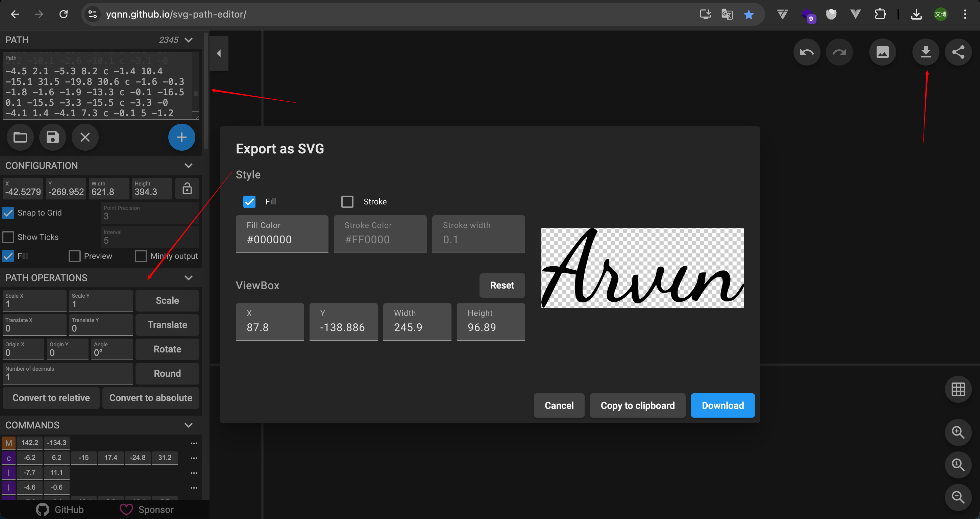Click the clear path X icon

(85, 137)
